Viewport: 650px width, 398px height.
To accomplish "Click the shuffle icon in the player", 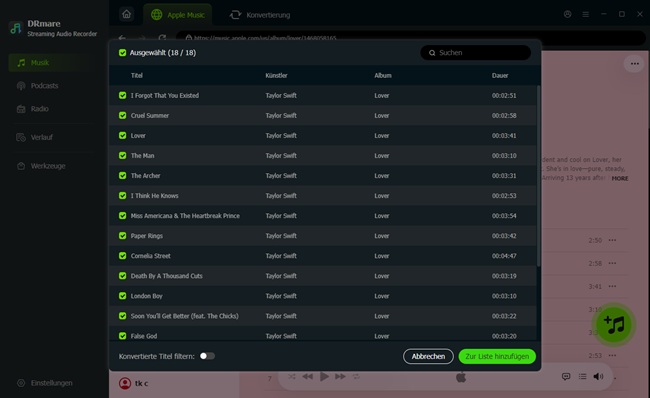I will (292, 376).
